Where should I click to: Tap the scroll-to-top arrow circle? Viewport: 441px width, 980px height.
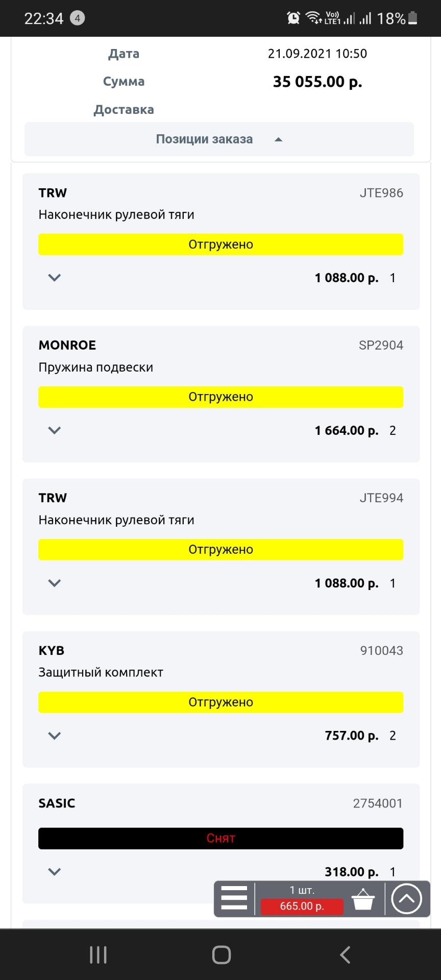[406, 899]
